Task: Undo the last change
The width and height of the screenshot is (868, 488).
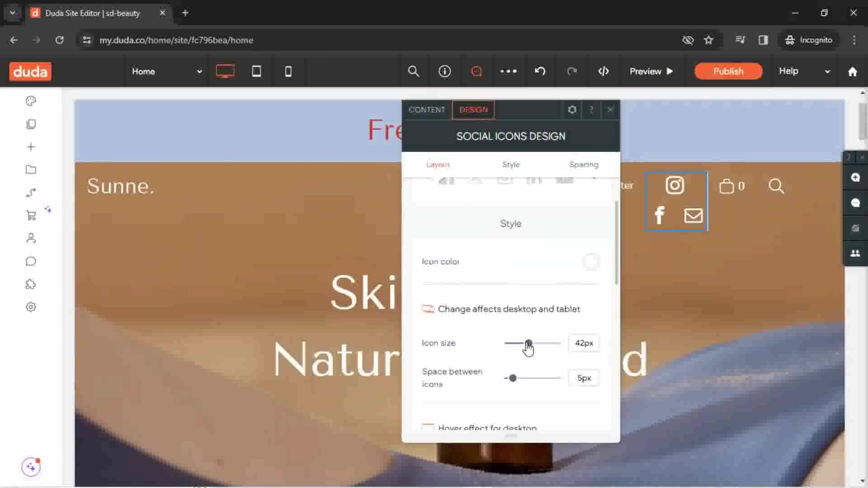Action: tap(540, 71)
